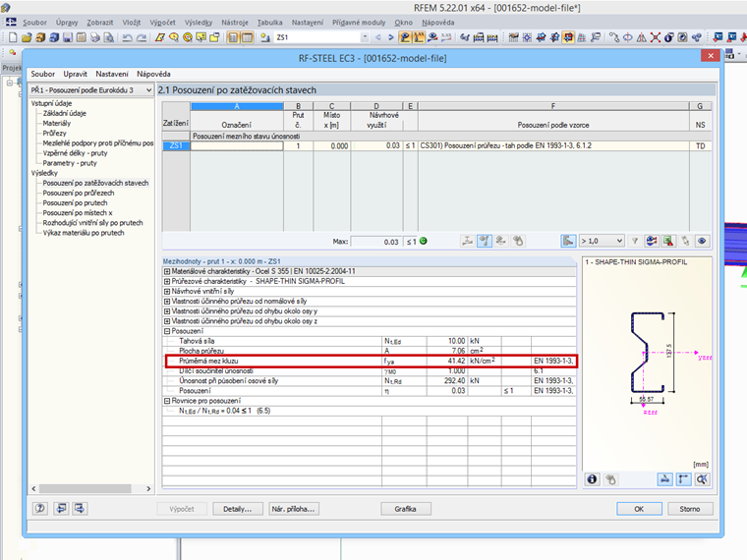Open Soubor menu in RF-STEEL EC3 window
The image size is (747, 560).
coord(43,74)
